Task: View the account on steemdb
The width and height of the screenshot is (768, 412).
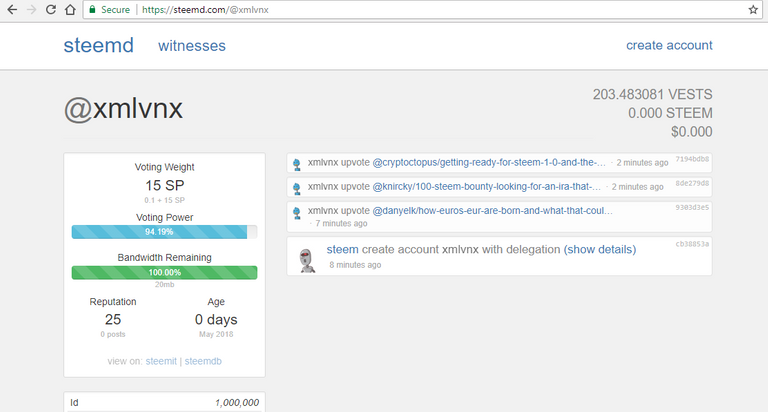Action: pyautogui.click(x=203, y=361)
